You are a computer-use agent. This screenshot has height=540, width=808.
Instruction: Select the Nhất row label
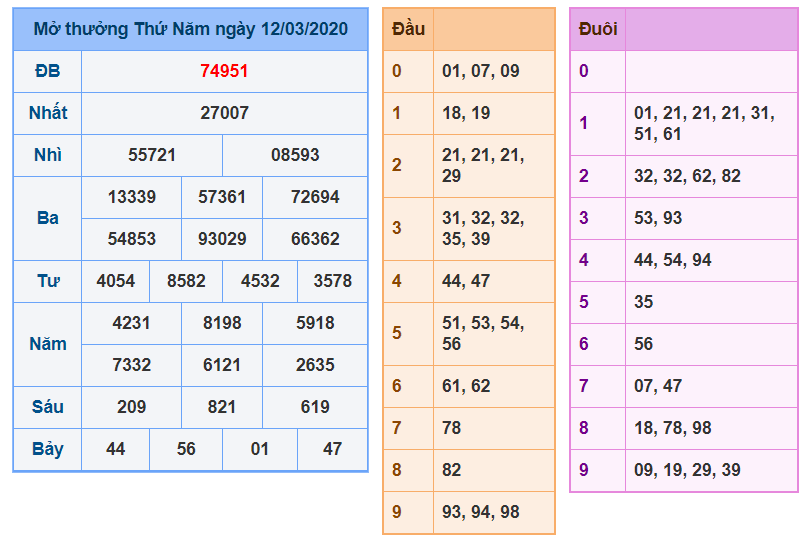click(47, 113)
